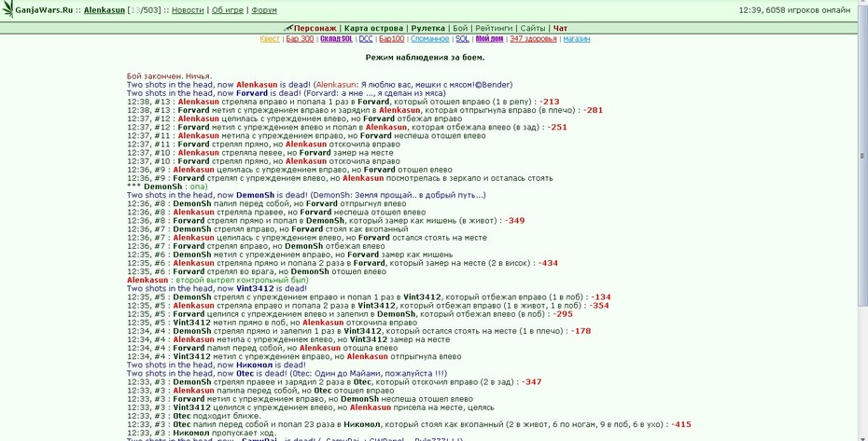Go to the Персонаж menu item
The height and width of the screenshot is (441, 868).
coord(315,28)
